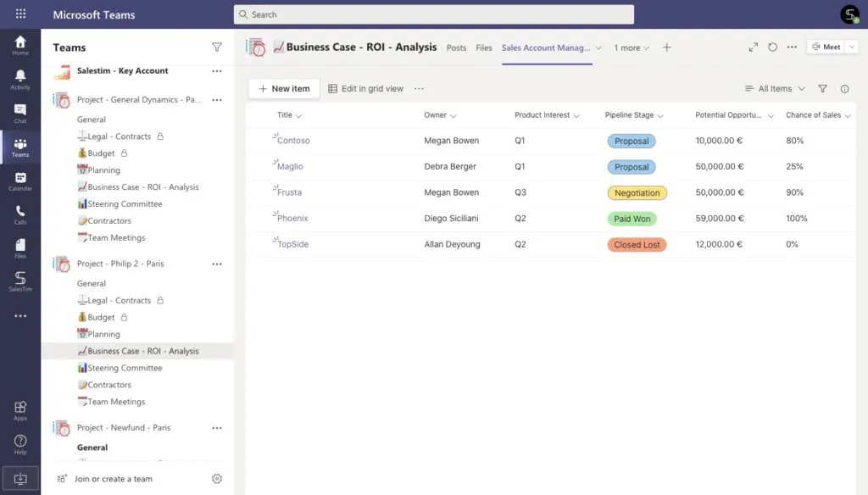The width and height of the screenshot is (868, 495).
Task: Open more options for Salestim - Key Account
Action: [217, 71]
